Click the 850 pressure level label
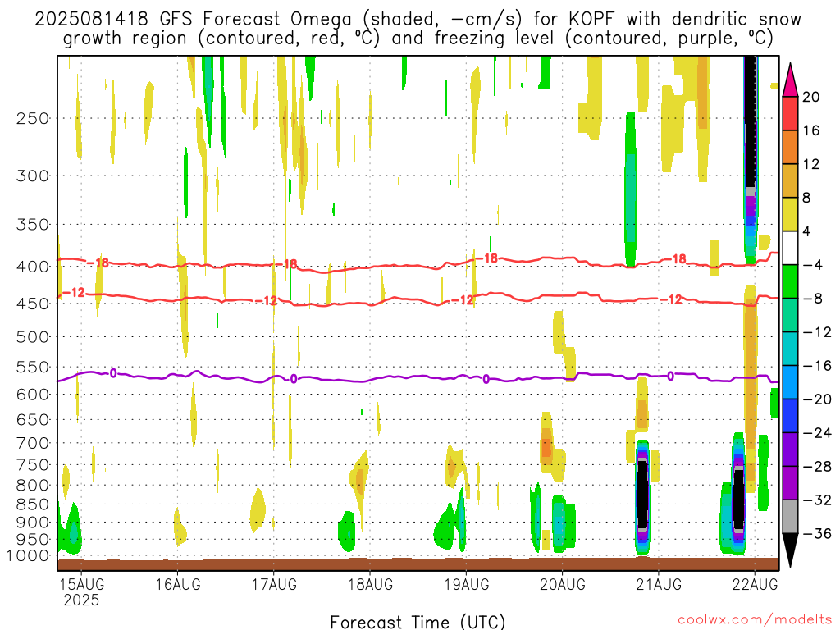Image resolution: width=840 pixels, height=630 pixels. 33,504
